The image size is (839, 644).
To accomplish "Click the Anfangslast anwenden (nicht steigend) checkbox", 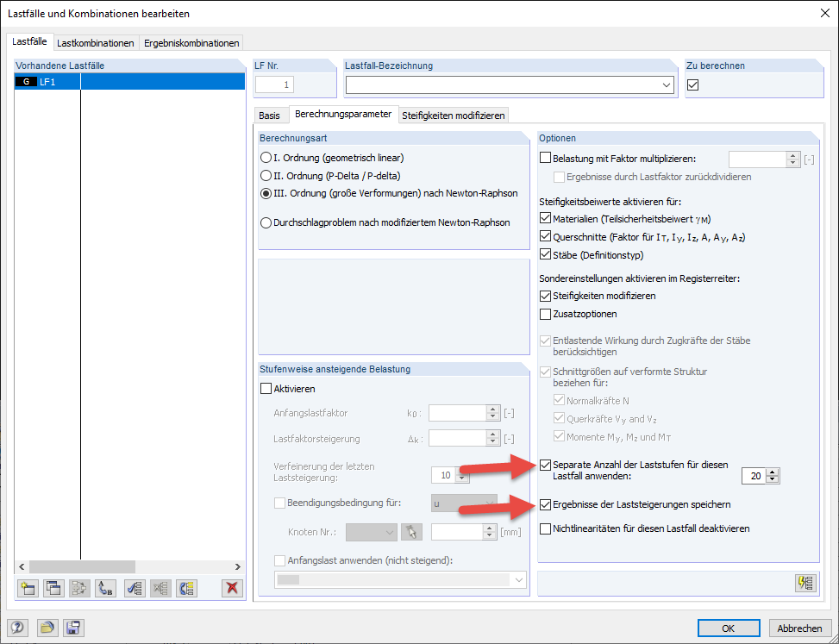I will (x=279, y=560).
